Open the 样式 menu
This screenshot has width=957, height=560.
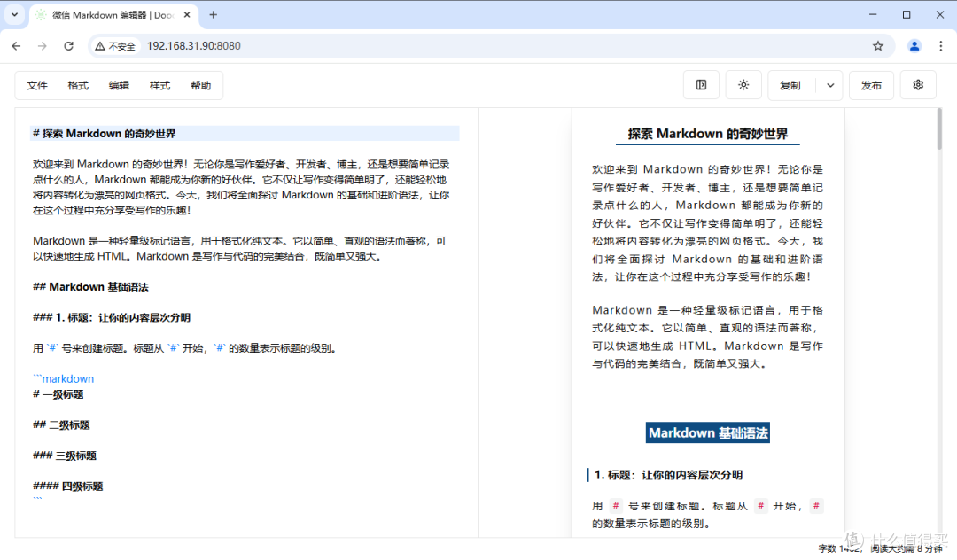coord(159,85)
